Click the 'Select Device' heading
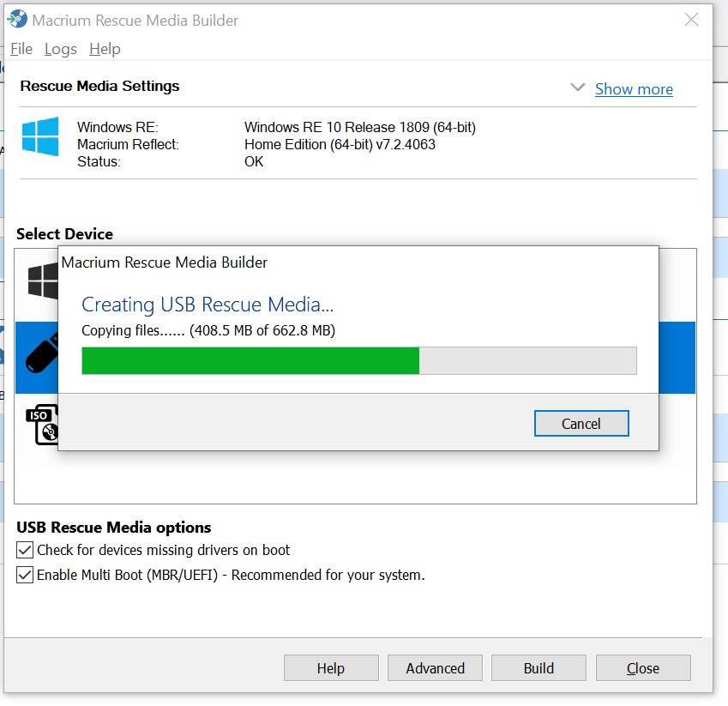The image size is (728, 706). (64, 233)
